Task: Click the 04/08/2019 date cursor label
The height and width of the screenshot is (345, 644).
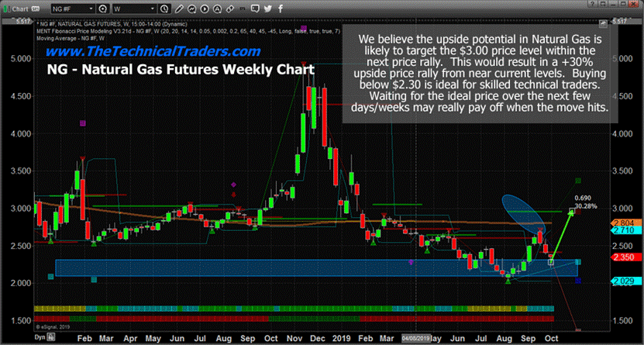Action: (415, 337)
